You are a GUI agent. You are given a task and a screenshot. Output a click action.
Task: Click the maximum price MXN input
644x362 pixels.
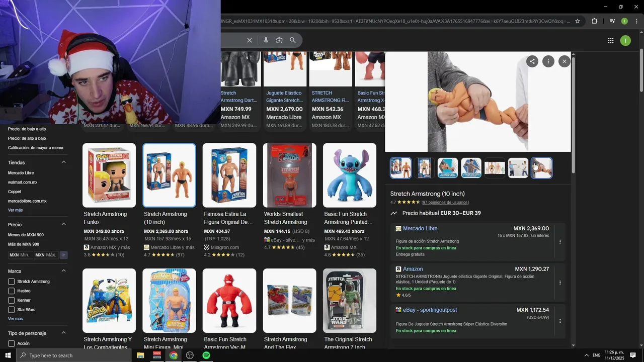tap(46, 255)
